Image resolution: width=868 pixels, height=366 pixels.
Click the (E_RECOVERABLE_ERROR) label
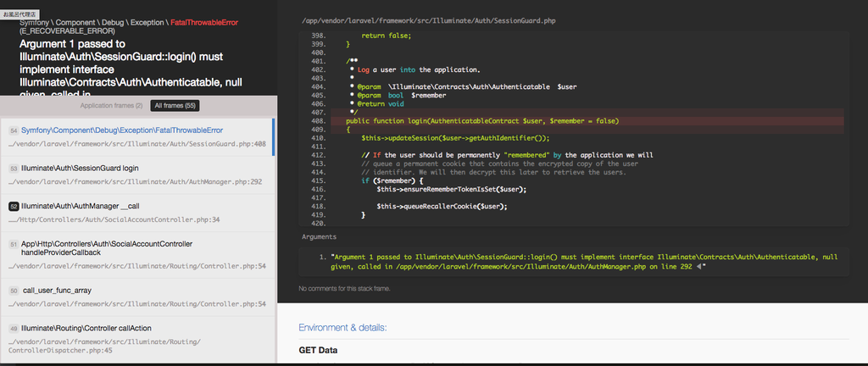(67, 31)
